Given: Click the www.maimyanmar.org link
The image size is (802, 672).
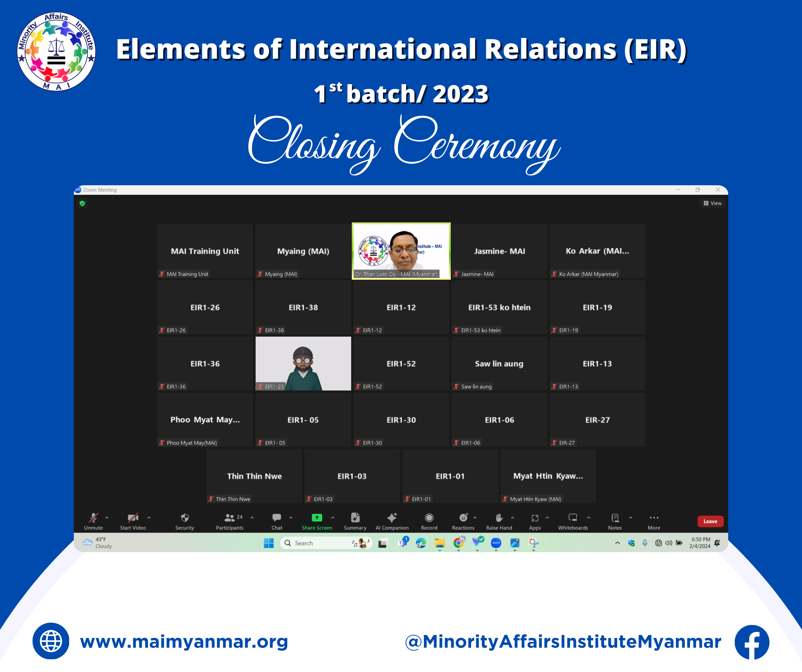Looking at the screenshot, I should 184,641.
